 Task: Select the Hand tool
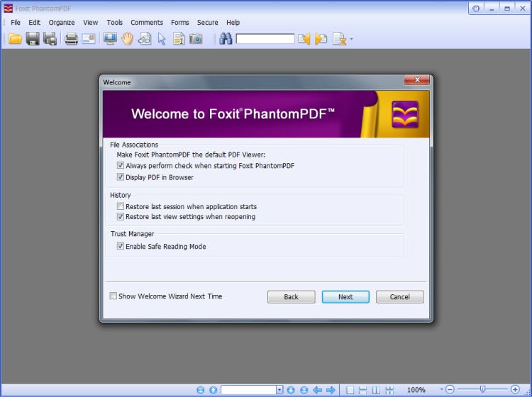(128, 39)
